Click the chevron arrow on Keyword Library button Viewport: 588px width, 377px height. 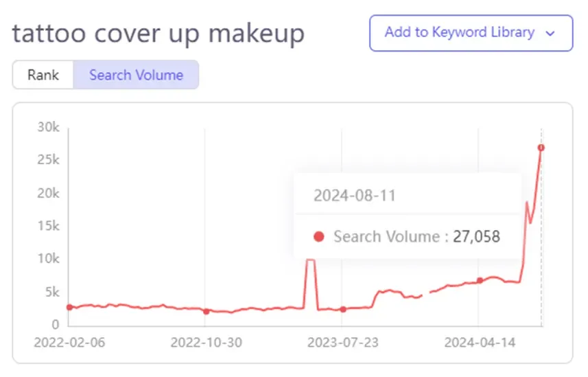tap(550, 34)
